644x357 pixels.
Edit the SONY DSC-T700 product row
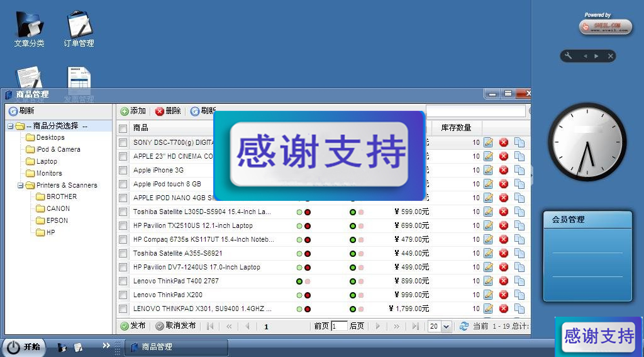tap(488, 142)
